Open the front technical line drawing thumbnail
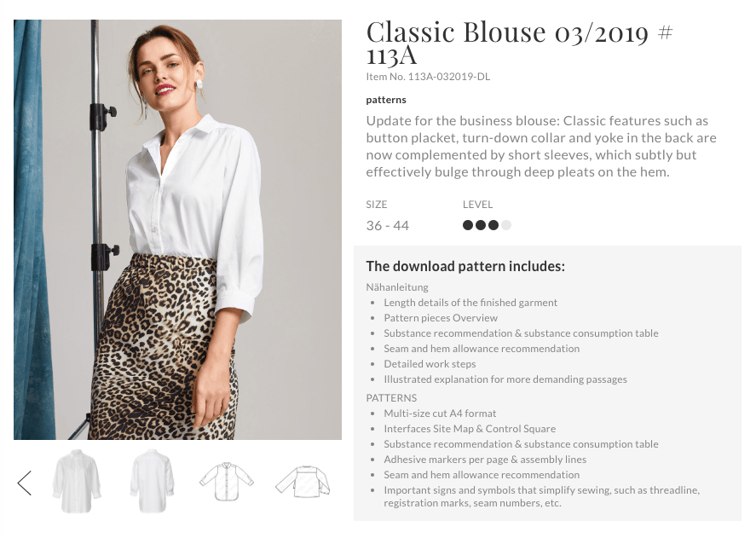This screenshot has height=538, width=756. pyautogui.click(x=226, y=482)
